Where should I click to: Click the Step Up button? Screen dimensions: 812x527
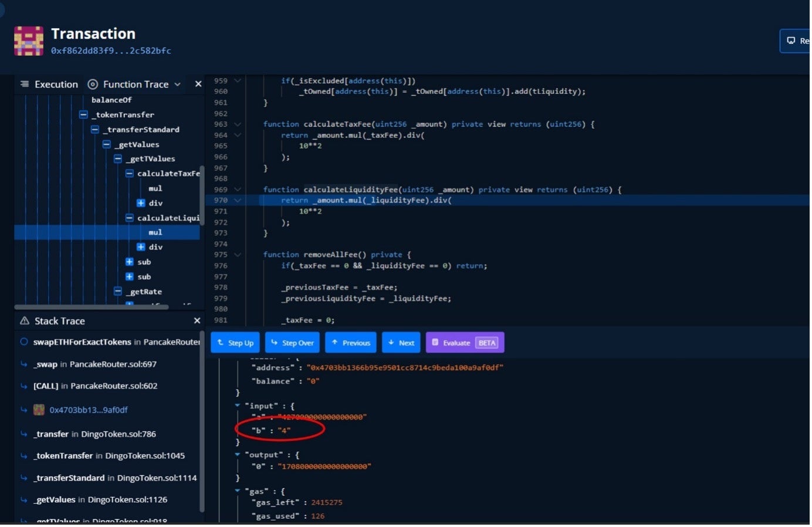point(236,343)
